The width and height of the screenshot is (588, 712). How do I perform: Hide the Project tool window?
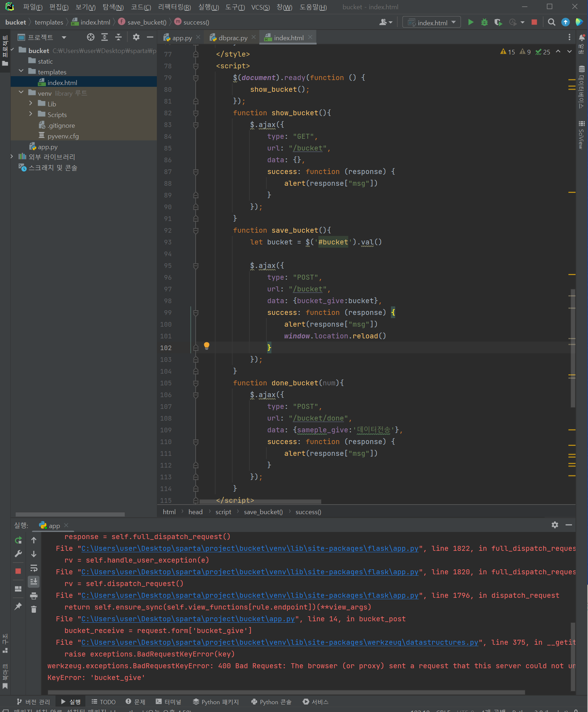[x=150, y=37]
